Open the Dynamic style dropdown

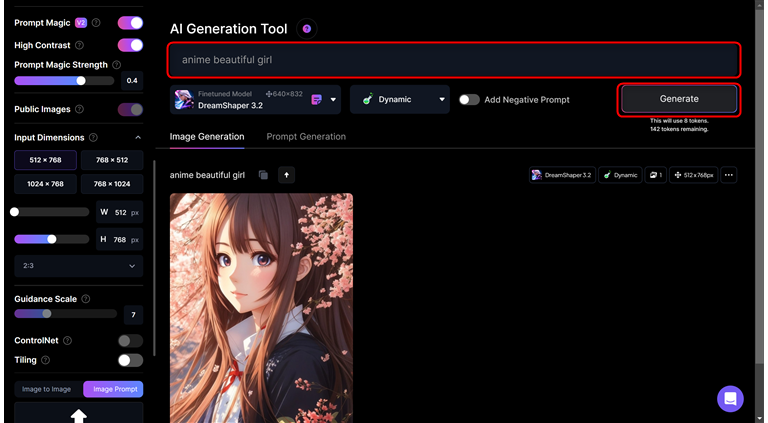tap(441, 100)
